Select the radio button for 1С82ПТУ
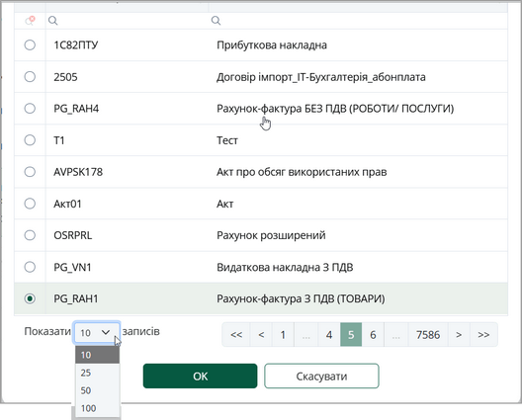 tap(30, 44)
